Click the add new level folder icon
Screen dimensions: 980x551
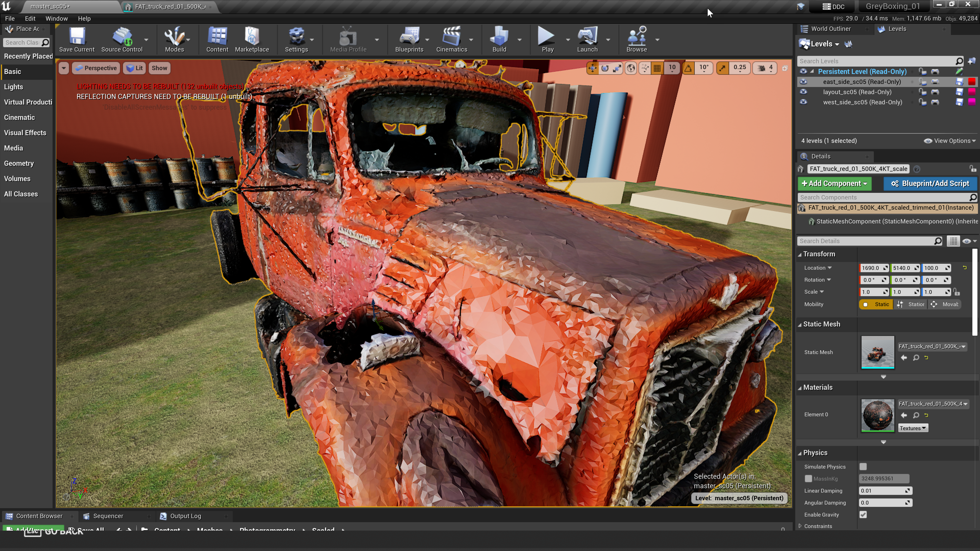click(971, 61)
